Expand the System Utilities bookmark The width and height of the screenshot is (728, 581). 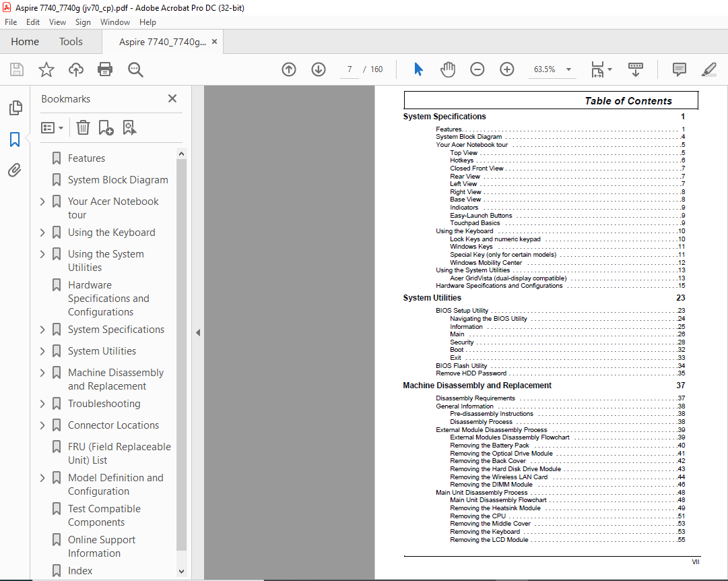(42, 351)
